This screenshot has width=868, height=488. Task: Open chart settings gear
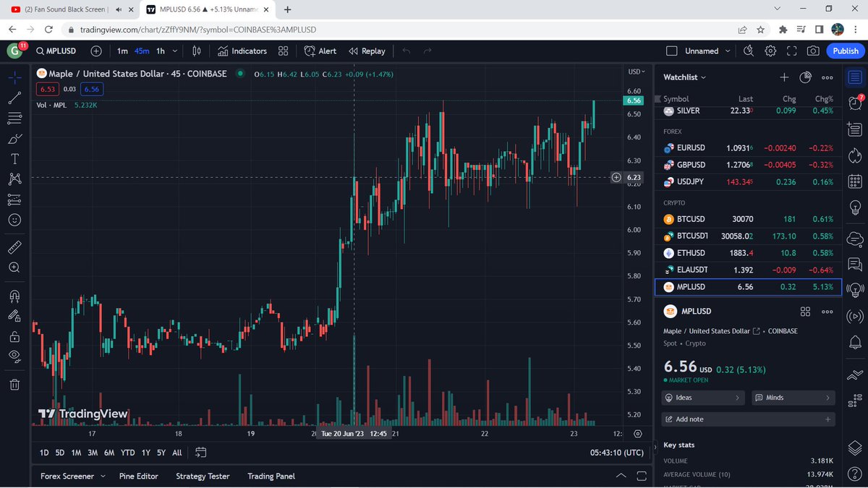tap(770, 51)
